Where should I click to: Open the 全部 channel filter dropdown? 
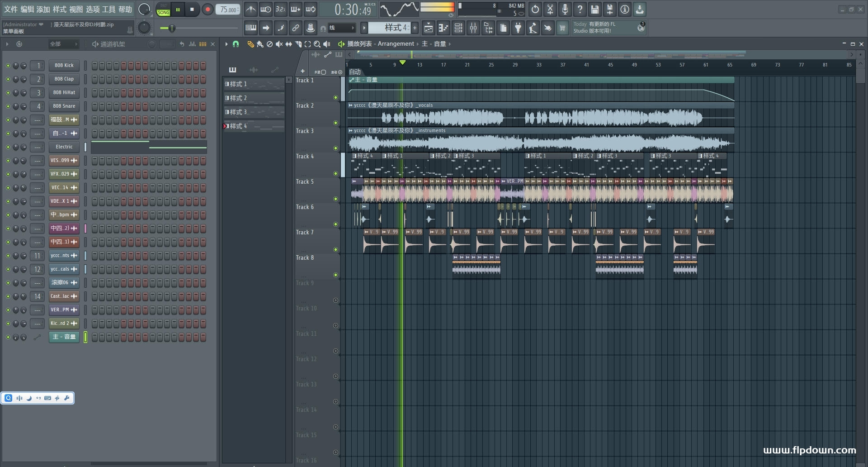click(63, 44)
